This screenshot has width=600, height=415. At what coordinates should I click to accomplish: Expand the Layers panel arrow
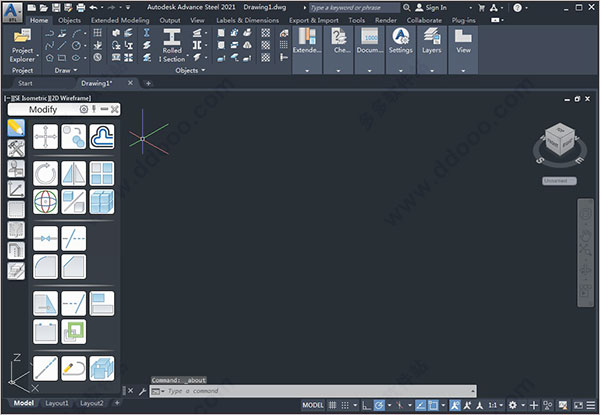pyautogui.click(x=432, y=71)
